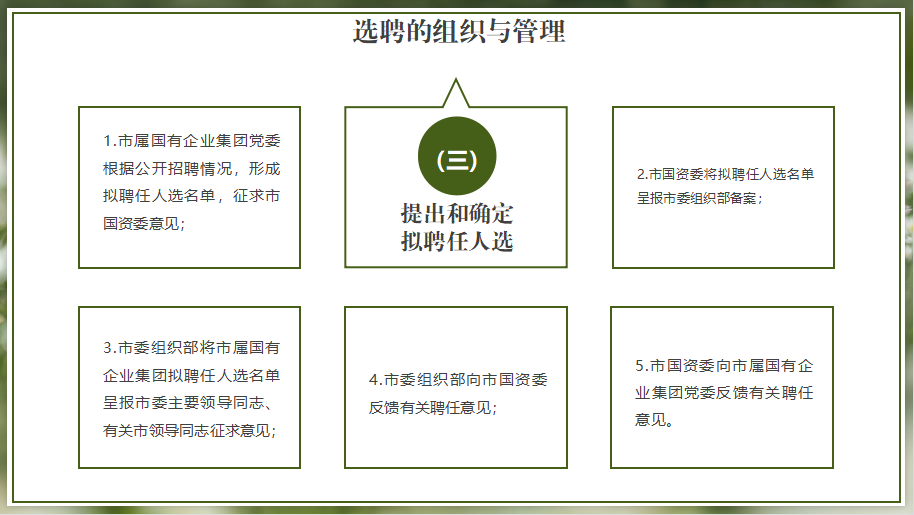
Task: Select text box 2.市国资委将拟聘任人选名单
Action: point(723,188)
